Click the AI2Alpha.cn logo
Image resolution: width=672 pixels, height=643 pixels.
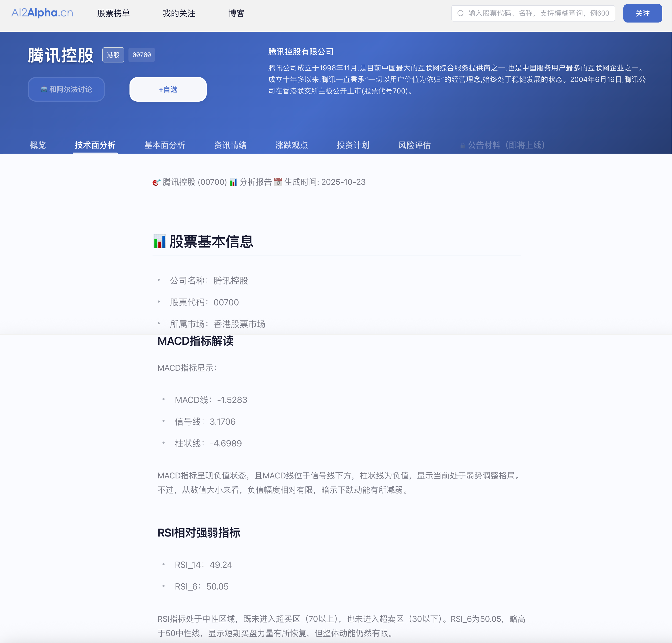41,13
